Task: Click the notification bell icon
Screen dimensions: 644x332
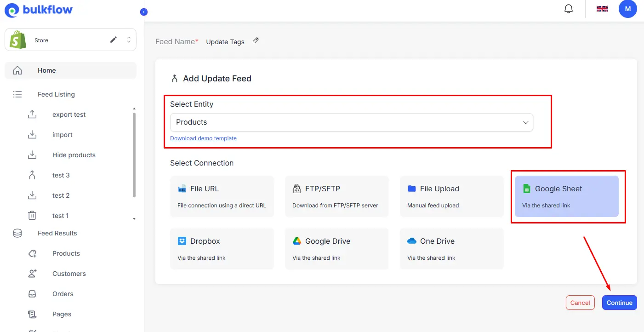Action: [x=569, y=9]
